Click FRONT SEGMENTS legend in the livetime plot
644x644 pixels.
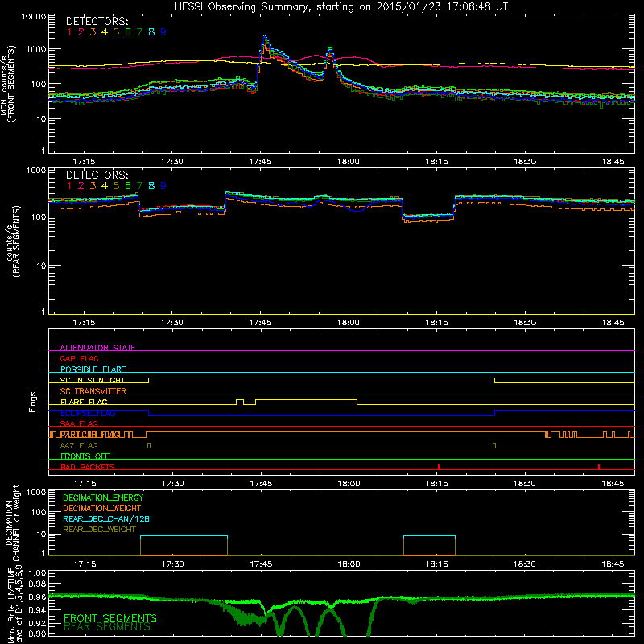(110, 617)
